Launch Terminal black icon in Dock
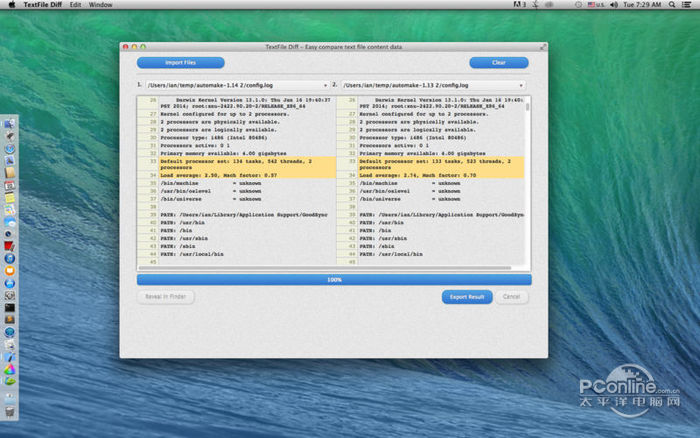The width and height of the screenshot is (700, 438). point(9,308)
